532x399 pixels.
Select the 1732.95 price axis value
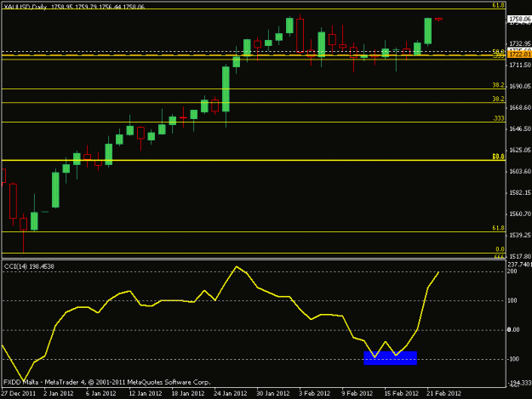pyautogui.click(x=519, y=43)
